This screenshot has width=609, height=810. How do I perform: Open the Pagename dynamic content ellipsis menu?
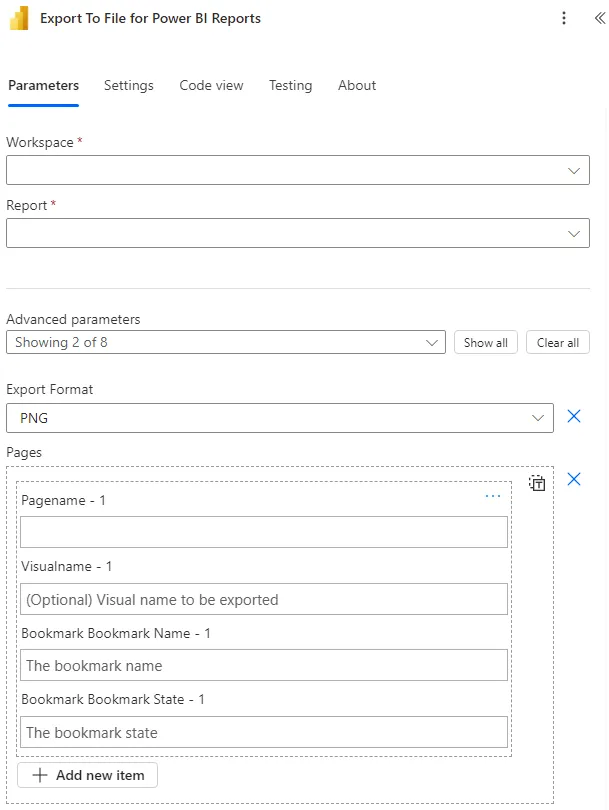pyautogui.click(x=492, y=495)
